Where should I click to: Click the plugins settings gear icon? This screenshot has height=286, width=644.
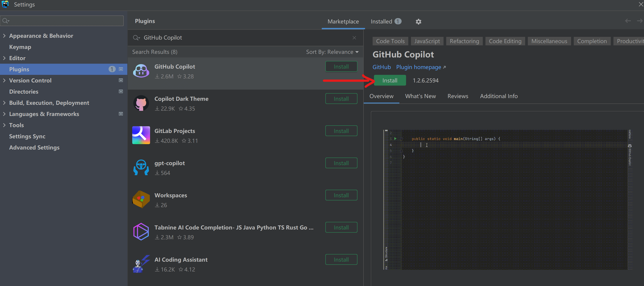[x=418, y=21]
